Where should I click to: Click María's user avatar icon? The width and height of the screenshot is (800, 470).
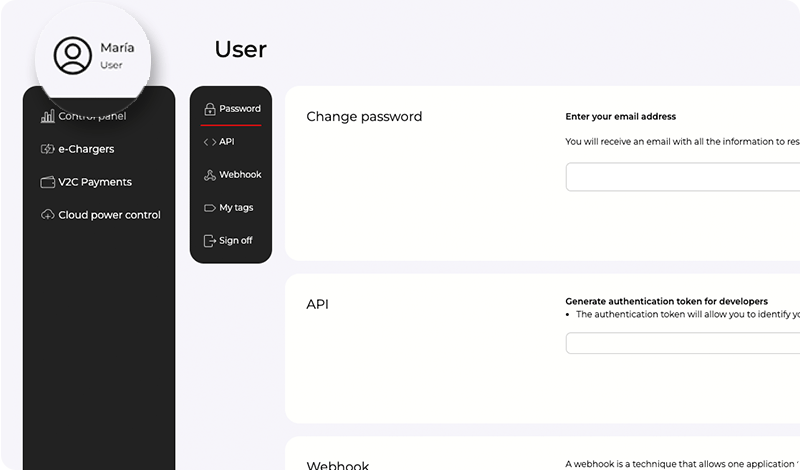coord(72,56)
